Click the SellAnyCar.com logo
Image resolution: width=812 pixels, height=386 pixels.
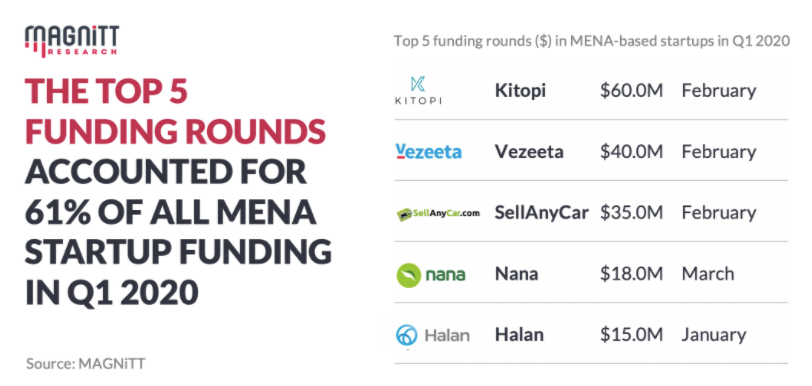point(438,213)
